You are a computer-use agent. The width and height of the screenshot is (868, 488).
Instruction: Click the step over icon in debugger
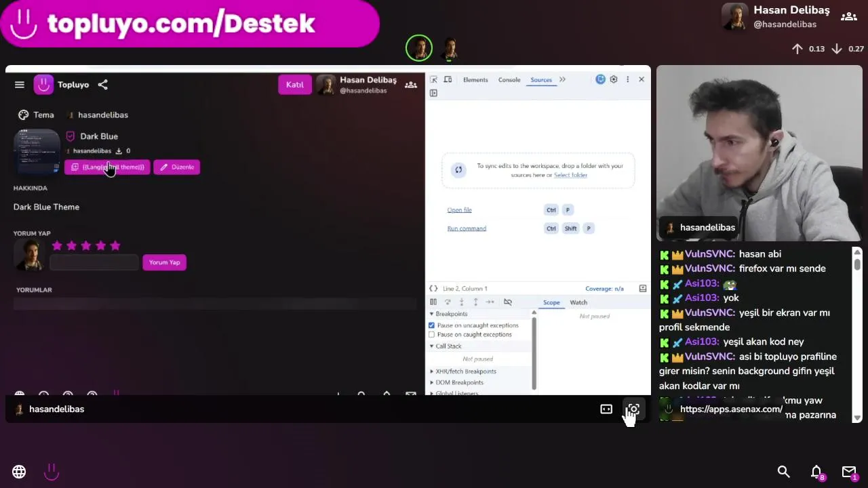448,302
